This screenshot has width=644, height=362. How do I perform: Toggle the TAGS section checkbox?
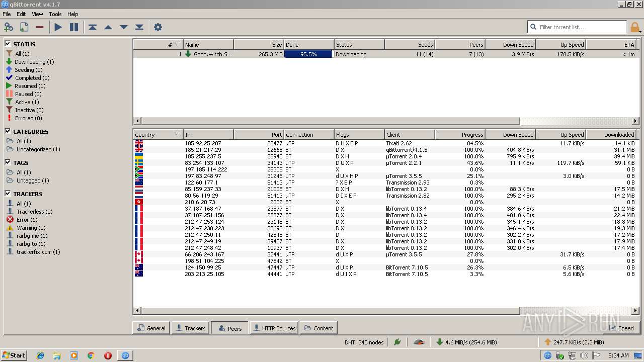pyautogui.click(x=8, y=162)
